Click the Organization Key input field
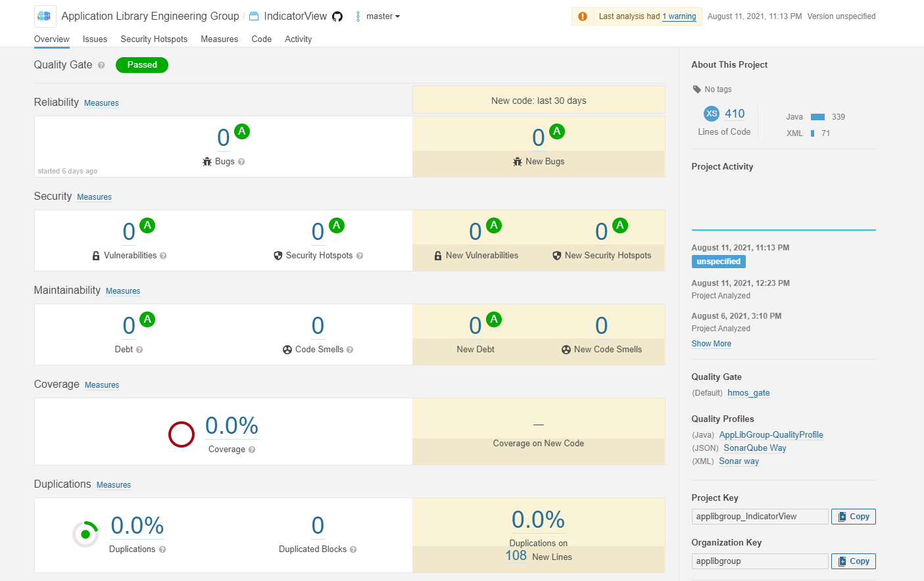The image size is (924, 581). [760, 561]
